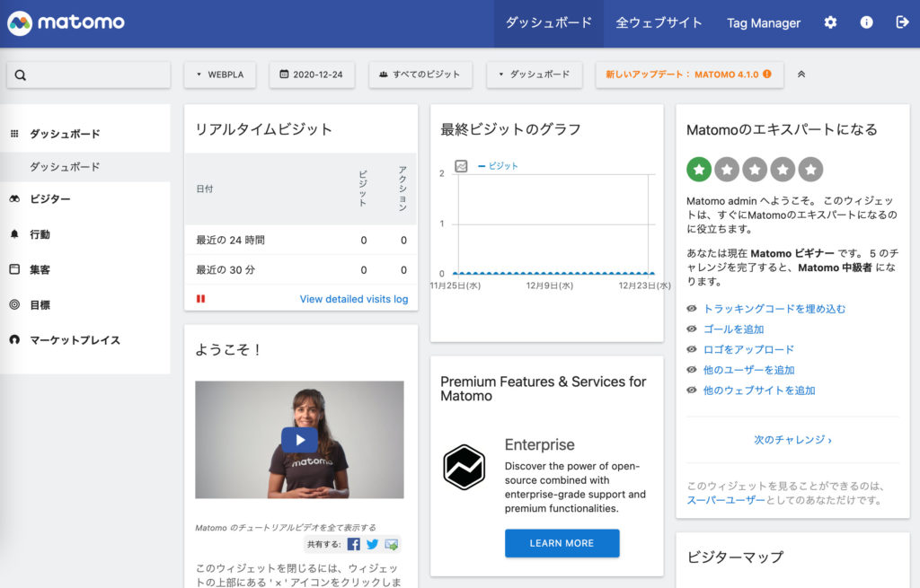
Task: Share on Twitter icon
Action: pyautogui.click(x=373, y=544)
